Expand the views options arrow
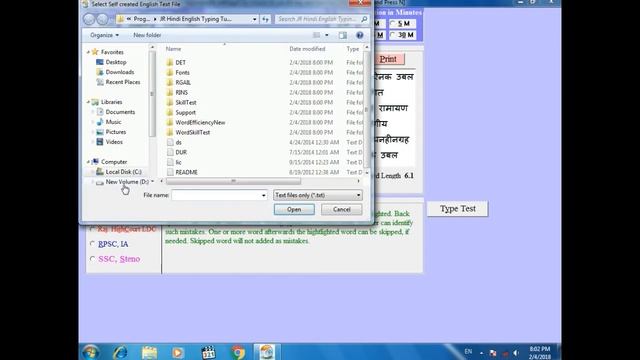The width and height of the screenshot is (640, 360). 327,36
